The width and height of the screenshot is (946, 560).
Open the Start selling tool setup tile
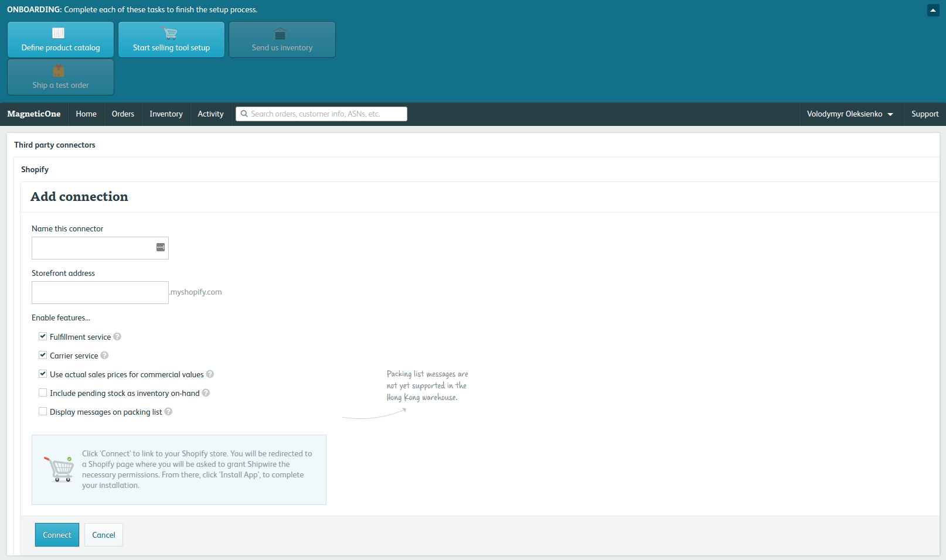click(171, 40)
